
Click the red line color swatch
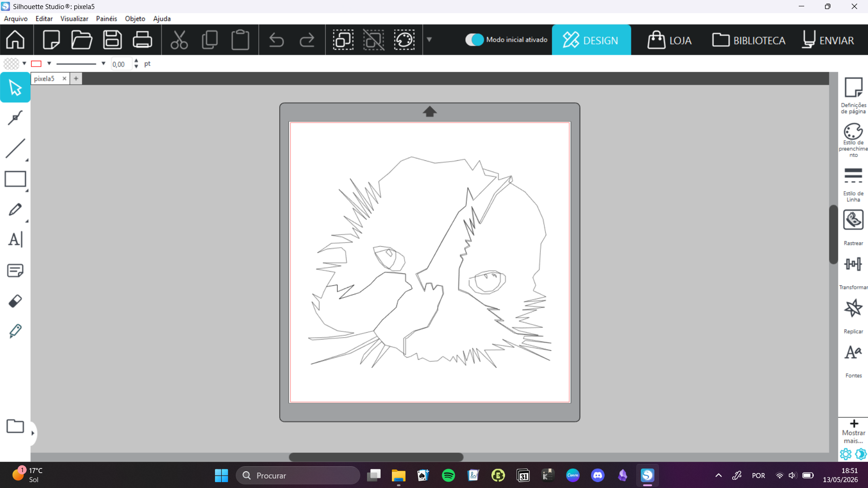coord(36,63)
